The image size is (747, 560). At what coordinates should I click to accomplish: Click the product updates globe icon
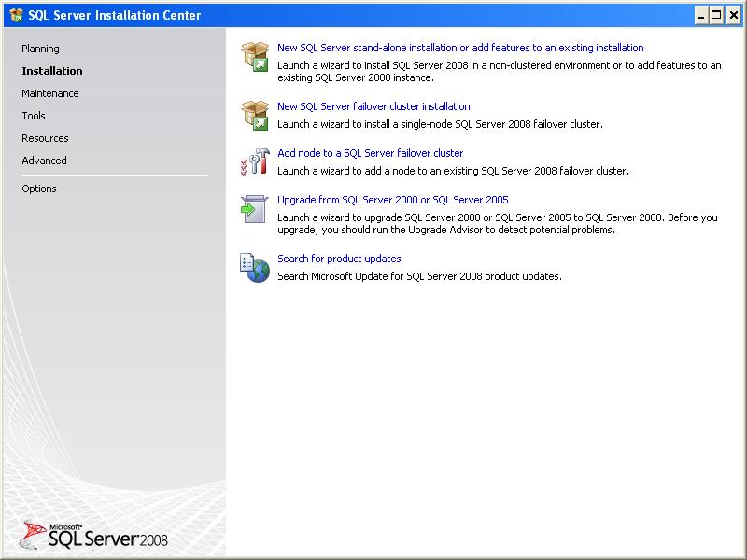pos(255,268)
